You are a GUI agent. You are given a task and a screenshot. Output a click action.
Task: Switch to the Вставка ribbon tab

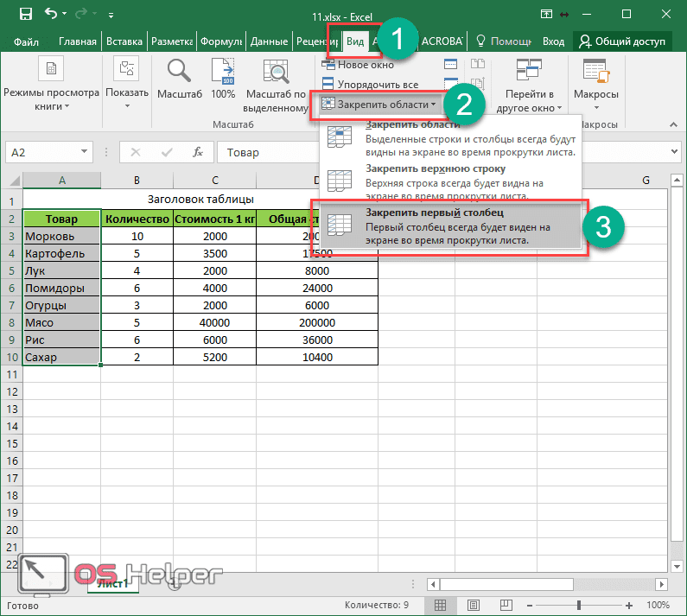pos(124,41)
